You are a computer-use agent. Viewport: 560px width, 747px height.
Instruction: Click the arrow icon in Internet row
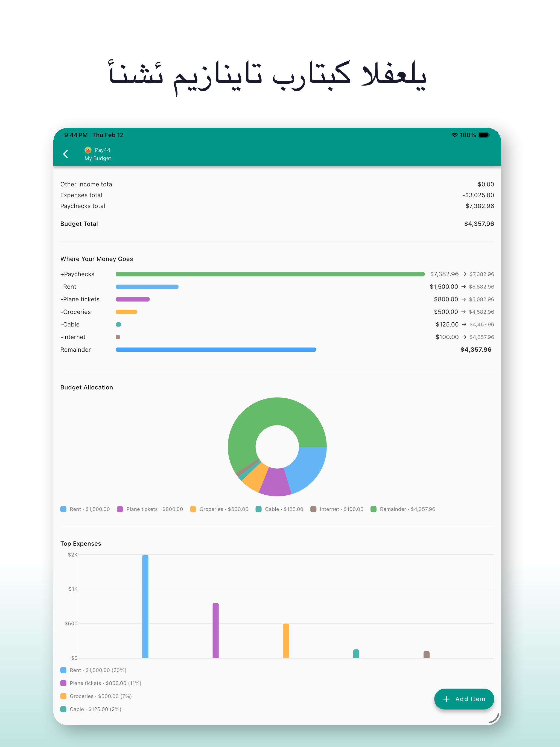(x=464, y=337)
